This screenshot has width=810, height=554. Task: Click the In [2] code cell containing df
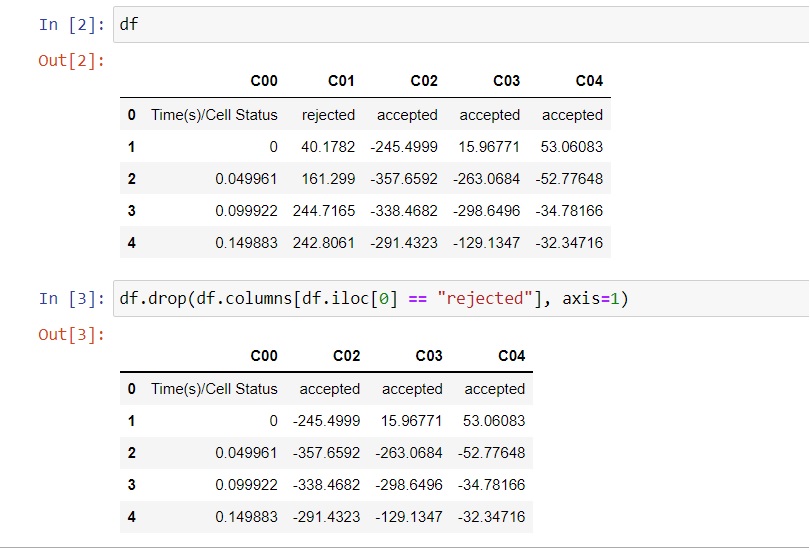(x=461, y=24)
